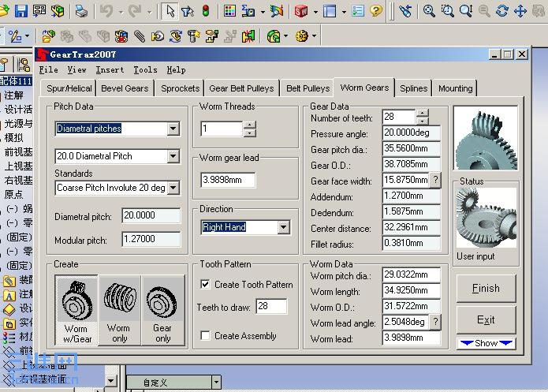
Task: Click the Zoom Out magnifier icon
Action: coord(484,11)
